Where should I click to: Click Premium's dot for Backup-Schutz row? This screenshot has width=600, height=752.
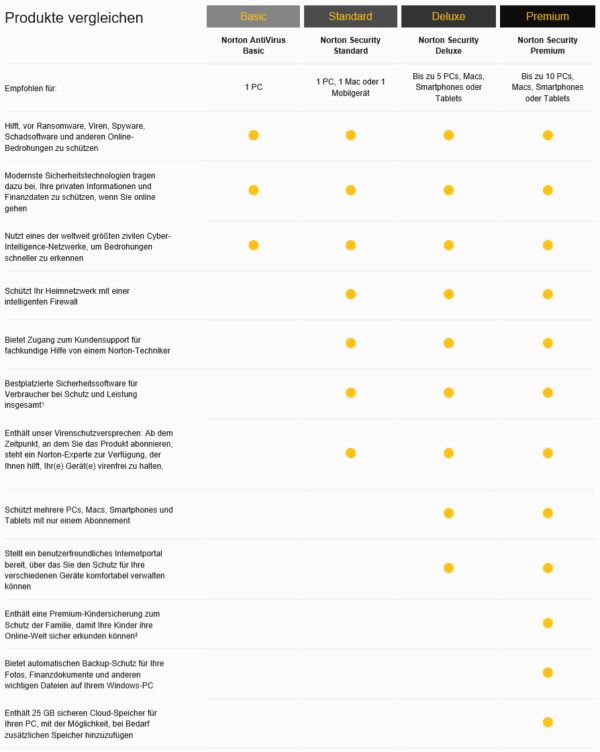click(547, 672)
